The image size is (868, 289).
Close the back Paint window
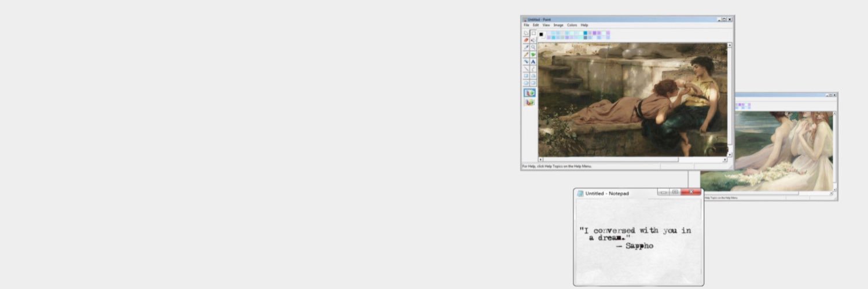tap(834, 95)
